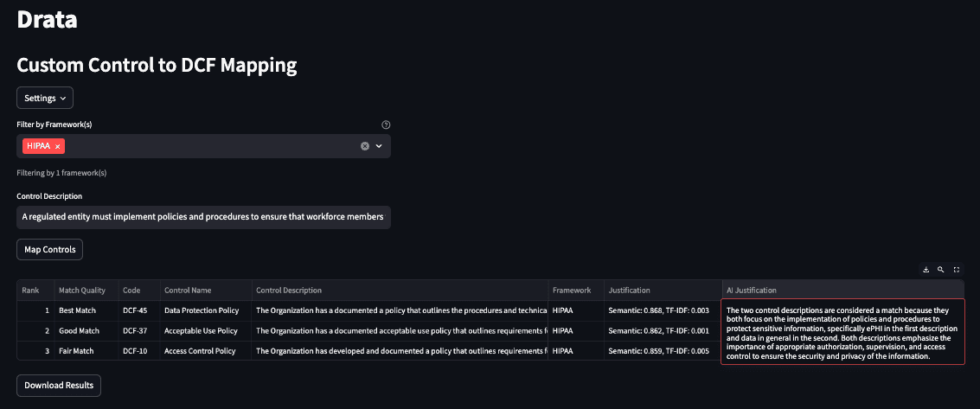
Task: Select the Fair Match cell
Action: point(86,351)
